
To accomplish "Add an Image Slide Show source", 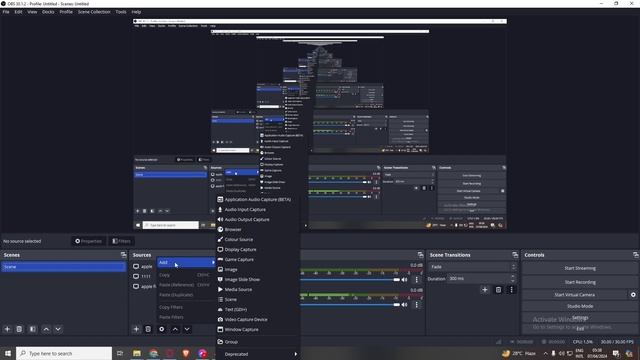I will coord(258,280).
